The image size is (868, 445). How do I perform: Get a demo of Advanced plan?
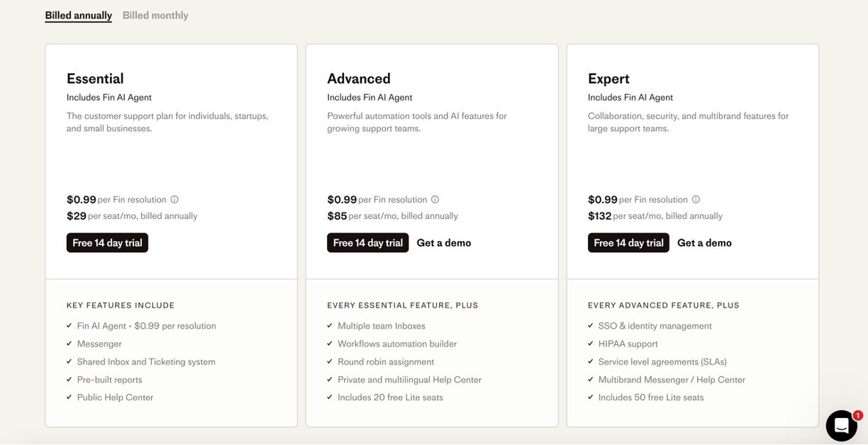pyautogui.click(x=444, y=243)
